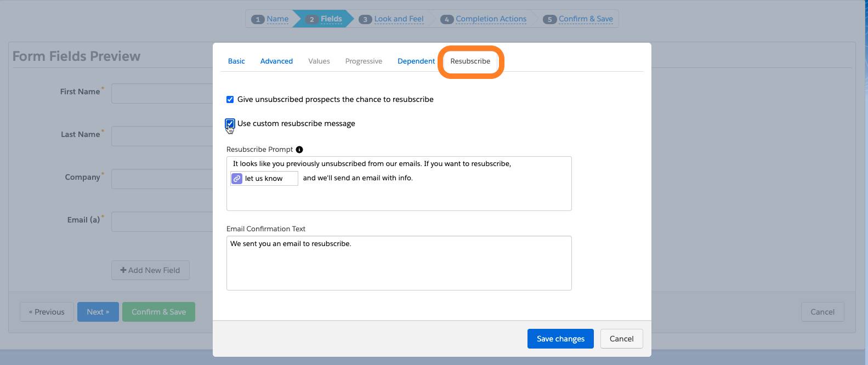
Task: Open the Advanced tab
Action: tap(276, 61)
